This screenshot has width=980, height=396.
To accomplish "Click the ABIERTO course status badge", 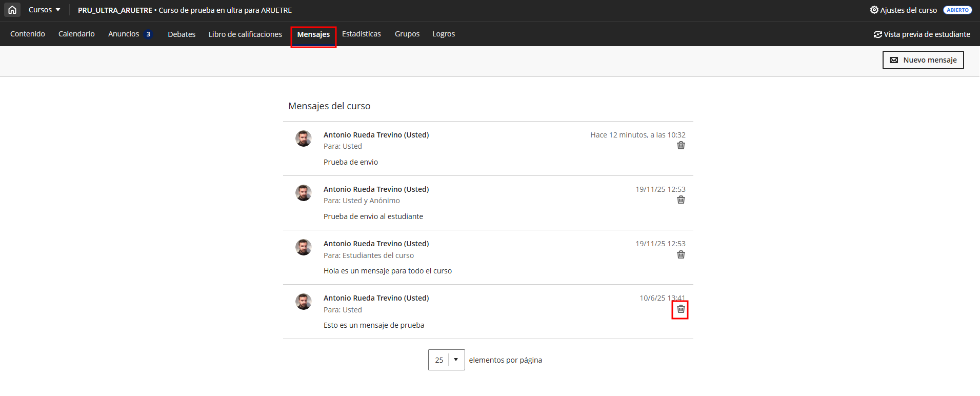I will [957, 10].
